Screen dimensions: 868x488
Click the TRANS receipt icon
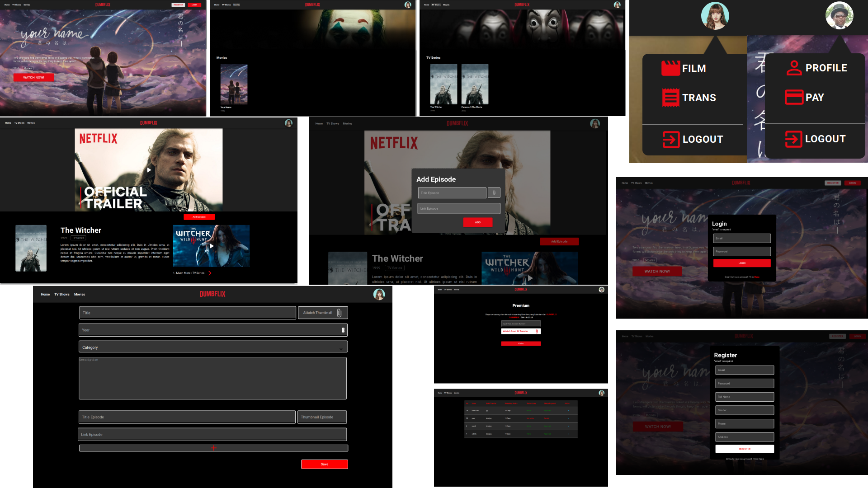click(670, 98)
